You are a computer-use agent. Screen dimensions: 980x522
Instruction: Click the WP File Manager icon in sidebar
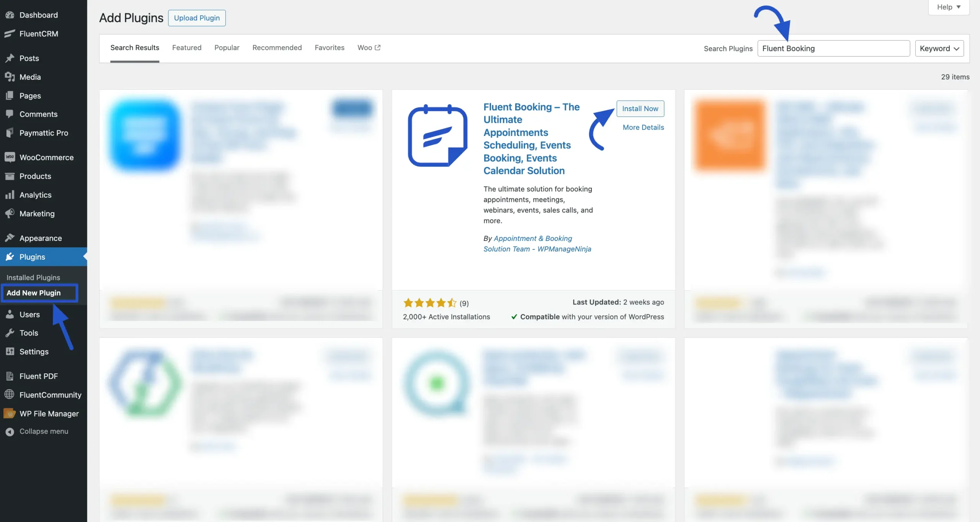pos(9,413)
